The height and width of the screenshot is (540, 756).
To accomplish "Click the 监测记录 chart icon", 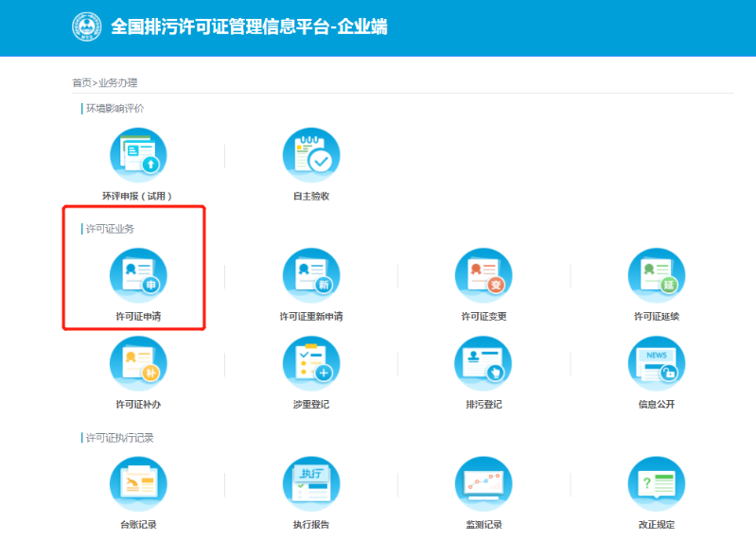I will [483, 484].
